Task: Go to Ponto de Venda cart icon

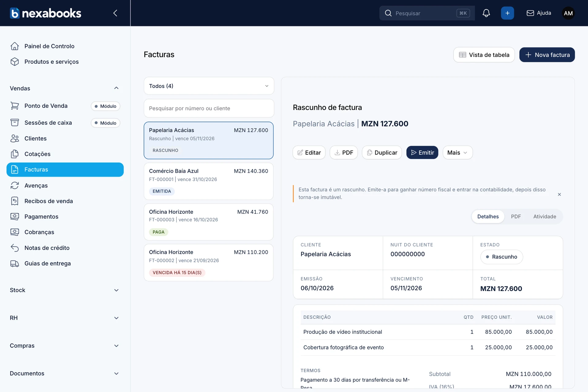Action: (x=15, y=106)
